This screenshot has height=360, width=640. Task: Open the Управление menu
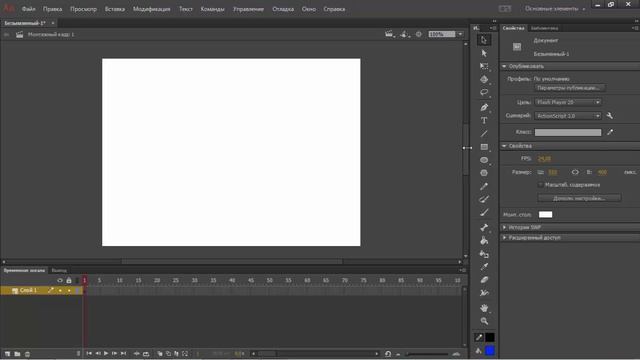click(x=248, y=9)
